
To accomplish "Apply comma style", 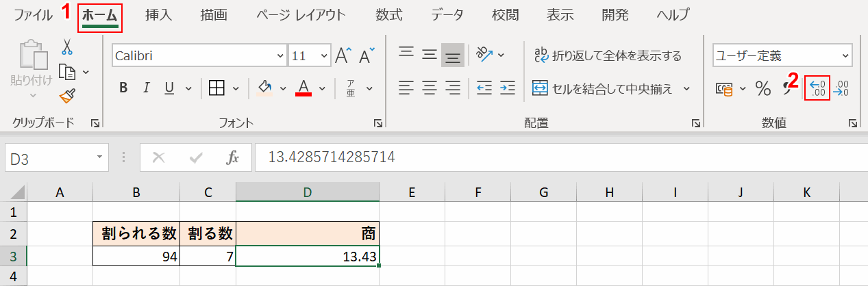I will click(x=787, y=88).
